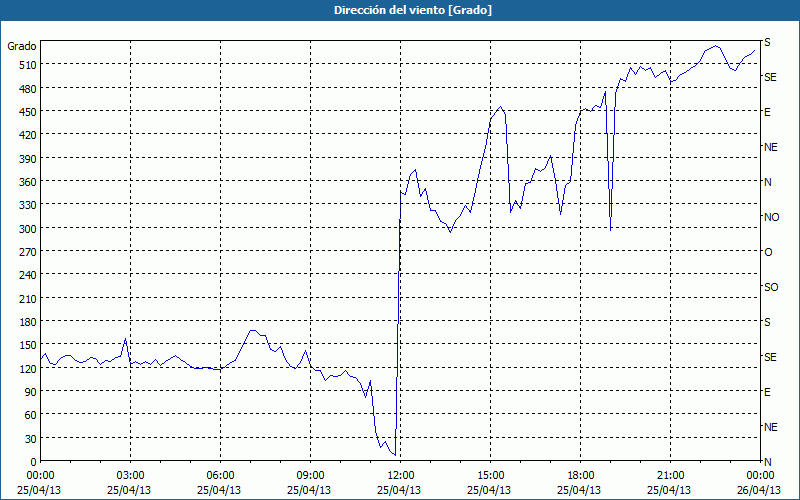Click the 26/04/13 date label
Screen dimensions: 800x500
tap(760, 490)
